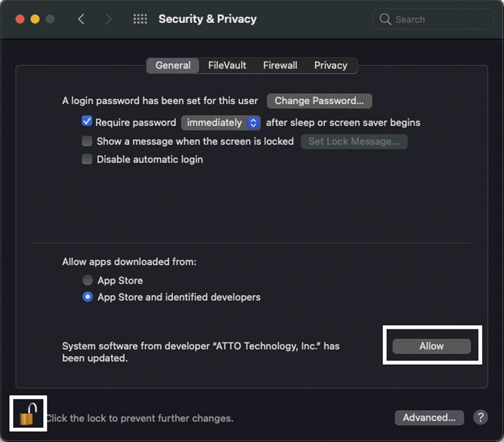This screenshot has height=442, width=504.
Task: Click the ATTO Technology update message
Action: coord(200,352)
